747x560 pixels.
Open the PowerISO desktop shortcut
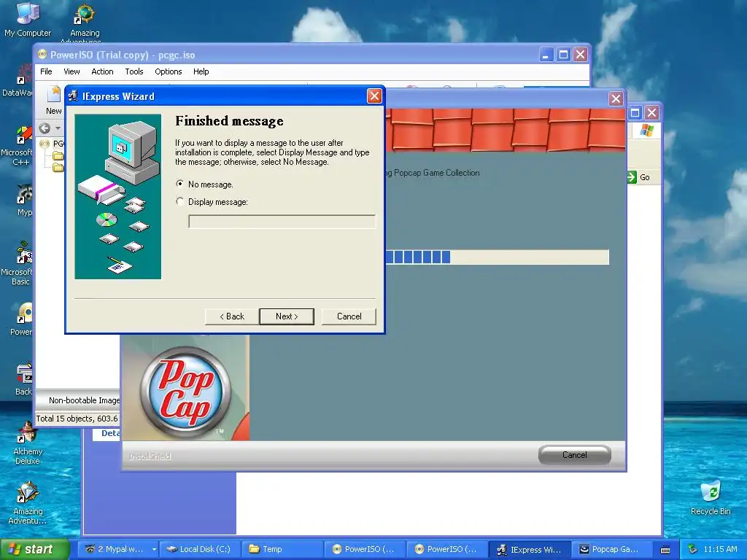tap(22, 319)
